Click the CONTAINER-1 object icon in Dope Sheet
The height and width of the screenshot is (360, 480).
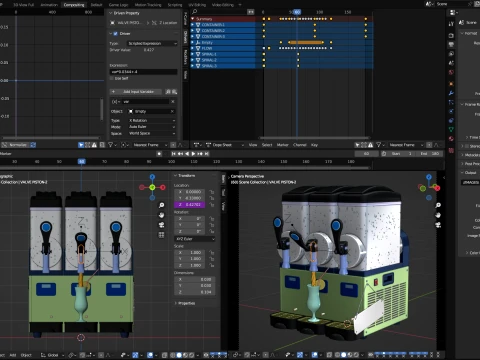(198, 25)
